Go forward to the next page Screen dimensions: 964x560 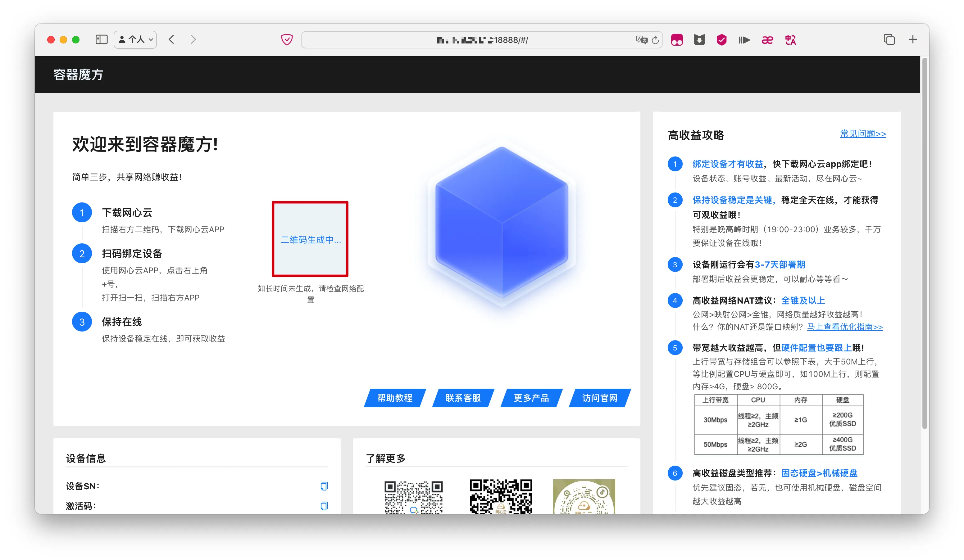[x=193, y=40]
